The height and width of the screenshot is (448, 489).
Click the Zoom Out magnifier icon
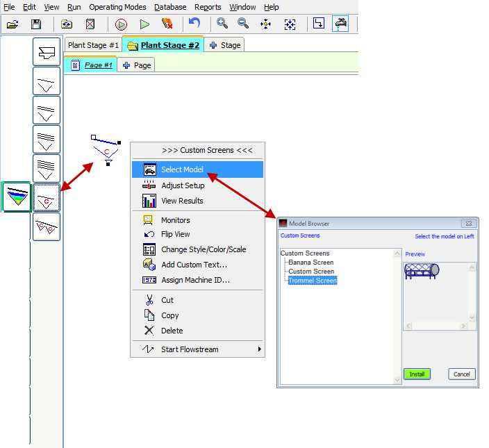(243, 24)
